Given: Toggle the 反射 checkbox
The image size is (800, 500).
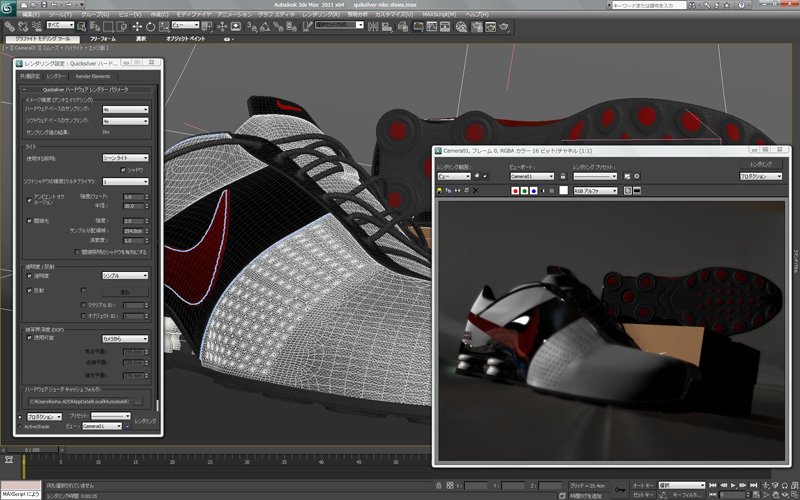Looking at the screenshot, I should [29, 289].
